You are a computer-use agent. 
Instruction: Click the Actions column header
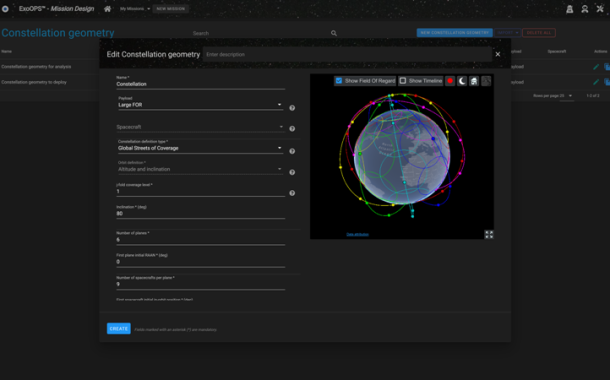tap(600, 51)
